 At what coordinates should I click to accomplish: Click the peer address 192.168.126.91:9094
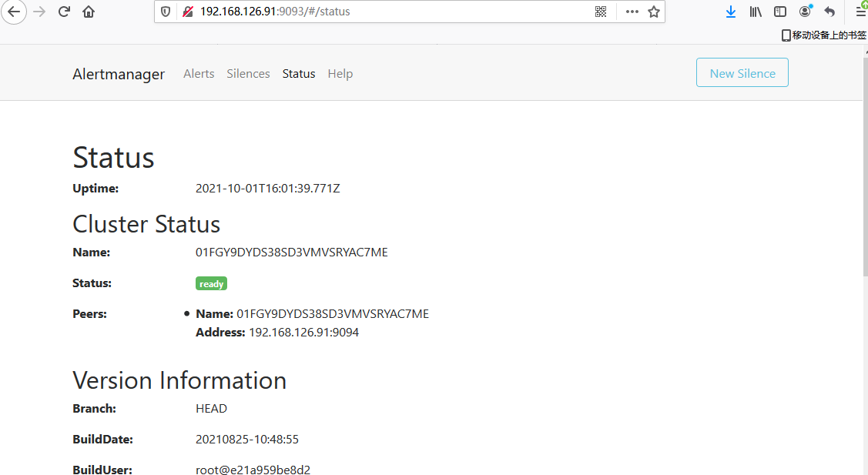[304, 332]
